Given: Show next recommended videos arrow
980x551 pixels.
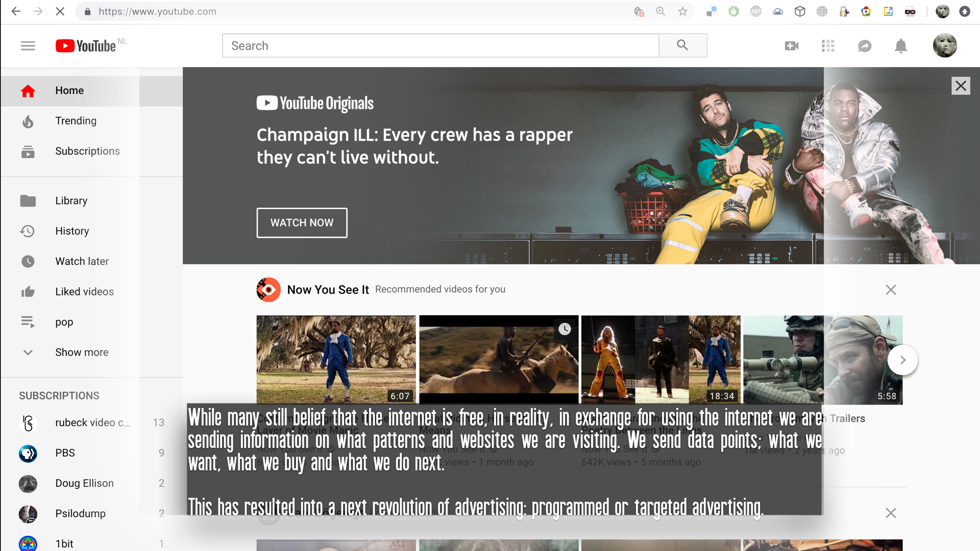Looking at the screenshot, I should point(902,360).
